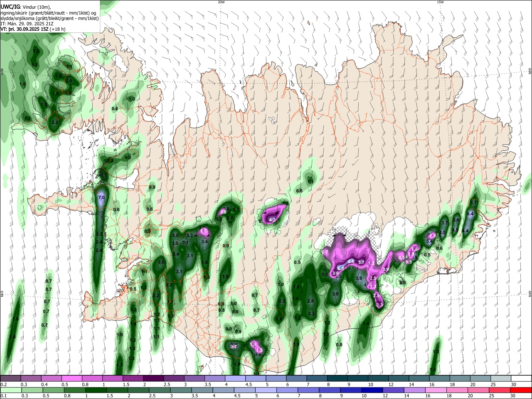Click the 3.4 value on the map
This screenshot has width=532, height=399.
pyautogui.click(x=204, y=241)
